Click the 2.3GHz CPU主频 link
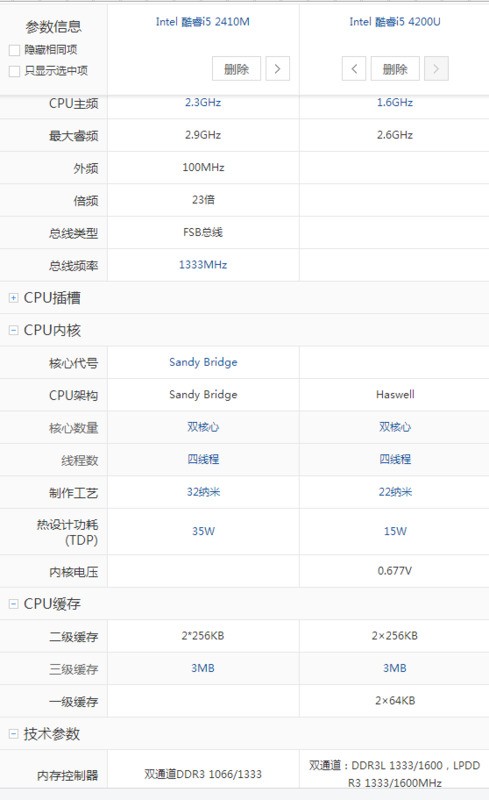 (x=203, y=103)
